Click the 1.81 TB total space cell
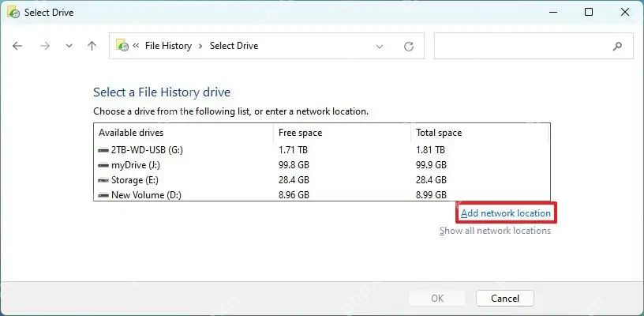The image size is (644, 316). tap(430, 150)
